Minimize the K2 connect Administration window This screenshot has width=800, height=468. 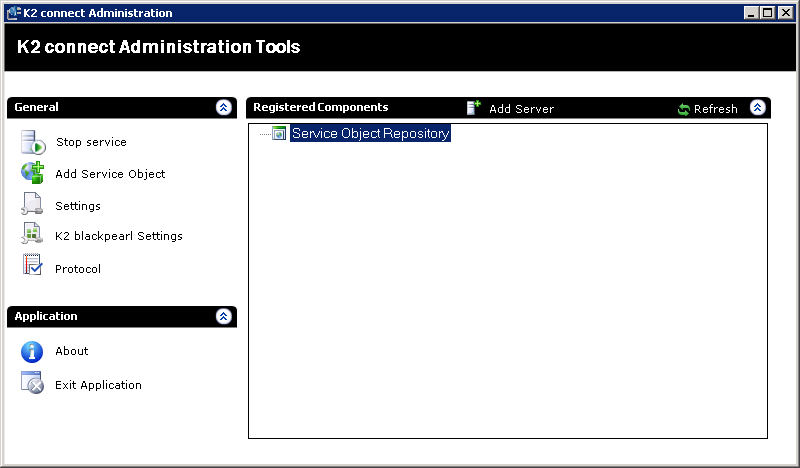(x=750, y=13)
